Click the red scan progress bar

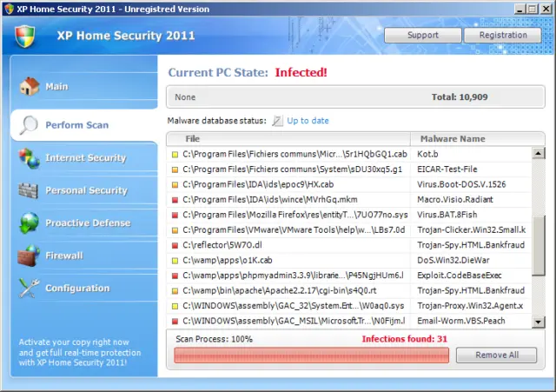coord(311,355)
